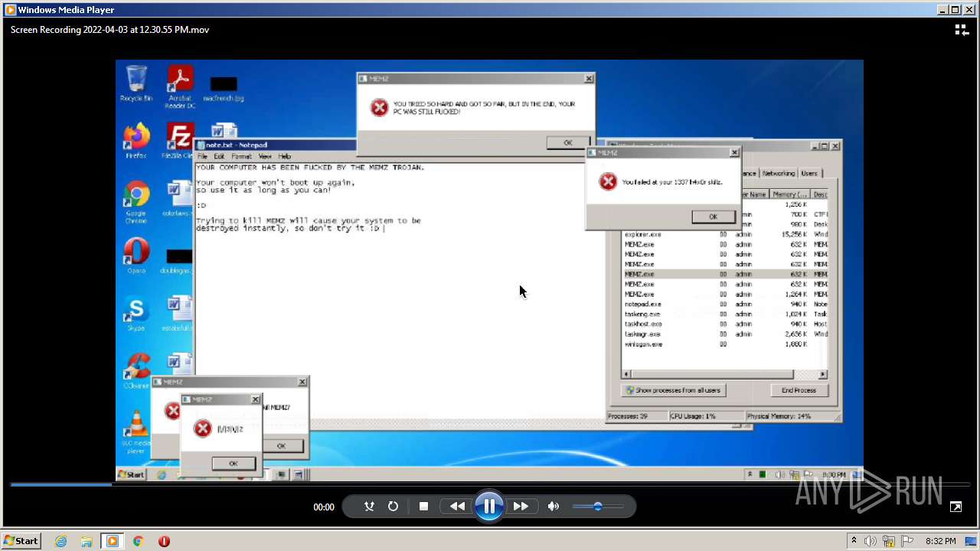Open the system tray volume icon

[x=871, y=541]
